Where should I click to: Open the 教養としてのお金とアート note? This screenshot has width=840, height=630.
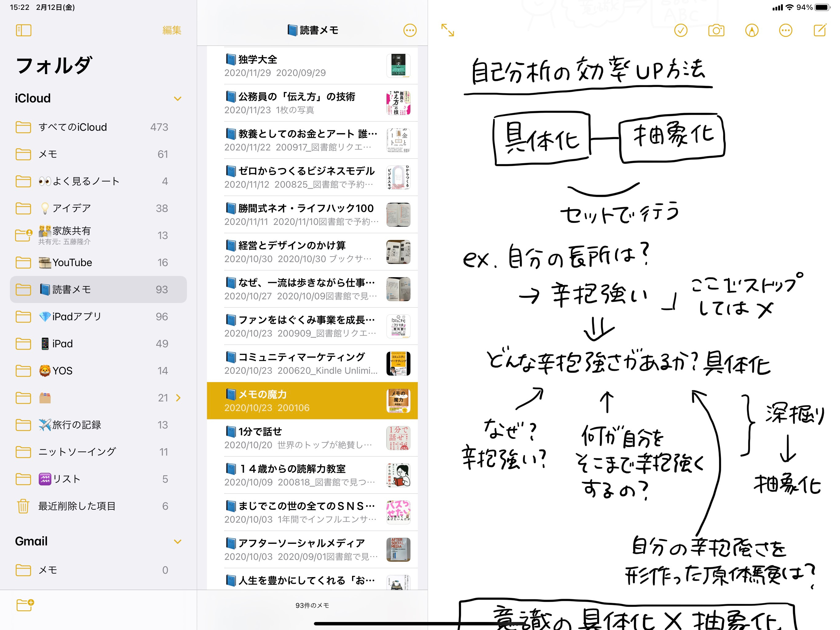(312, 140)
